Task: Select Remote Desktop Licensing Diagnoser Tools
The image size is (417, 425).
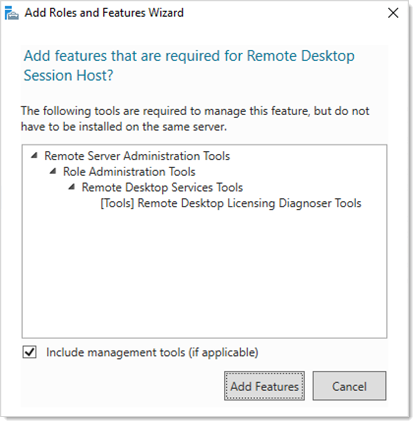Action: [231, 203]
